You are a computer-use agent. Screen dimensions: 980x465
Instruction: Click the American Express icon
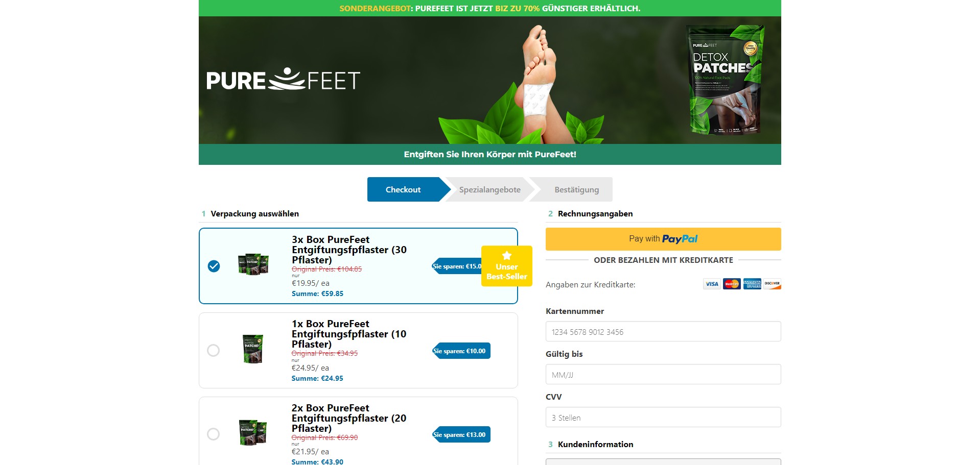pos(752,284)
